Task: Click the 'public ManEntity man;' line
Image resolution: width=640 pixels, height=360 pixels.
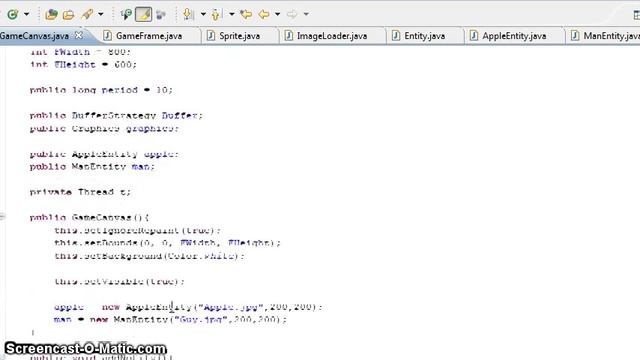Action: 92,167
